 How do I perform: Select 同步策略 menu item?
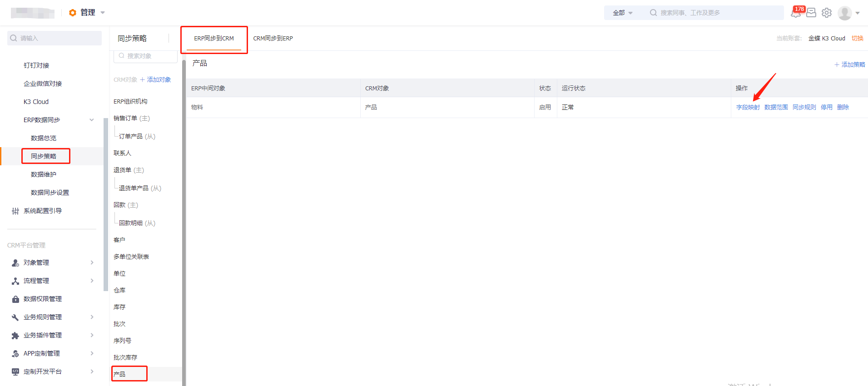(x=44, y=156)
